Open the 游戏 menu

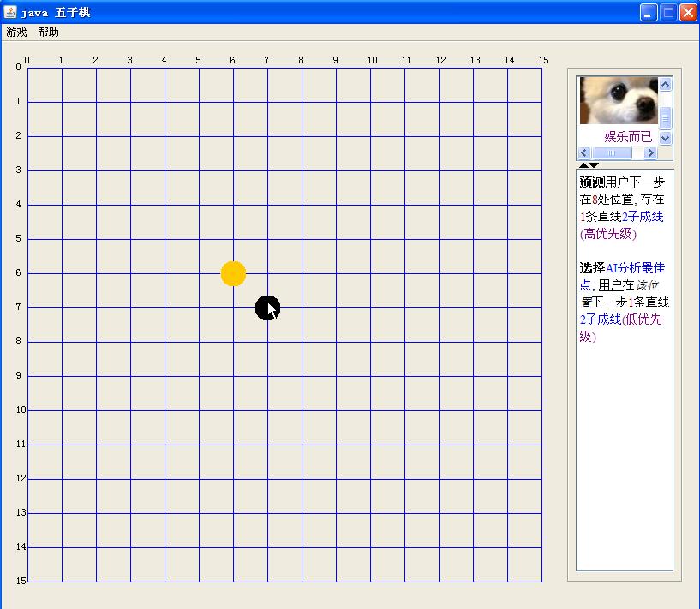[x=16, y=33]
